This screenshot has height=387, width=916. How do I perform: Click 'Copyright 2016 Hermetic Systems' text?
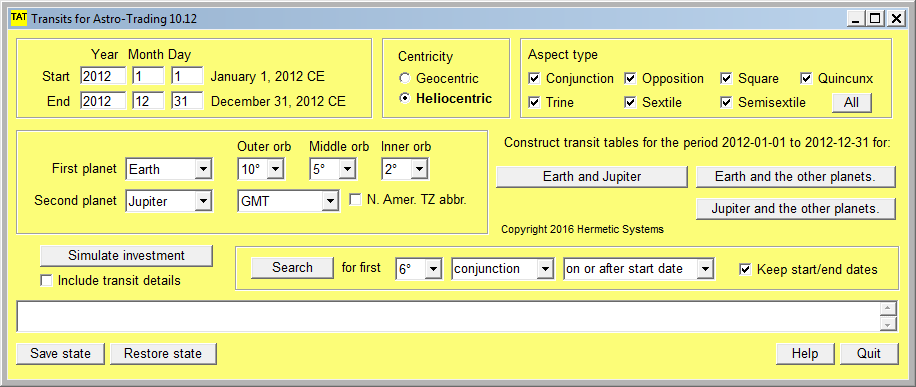point(582,230)
